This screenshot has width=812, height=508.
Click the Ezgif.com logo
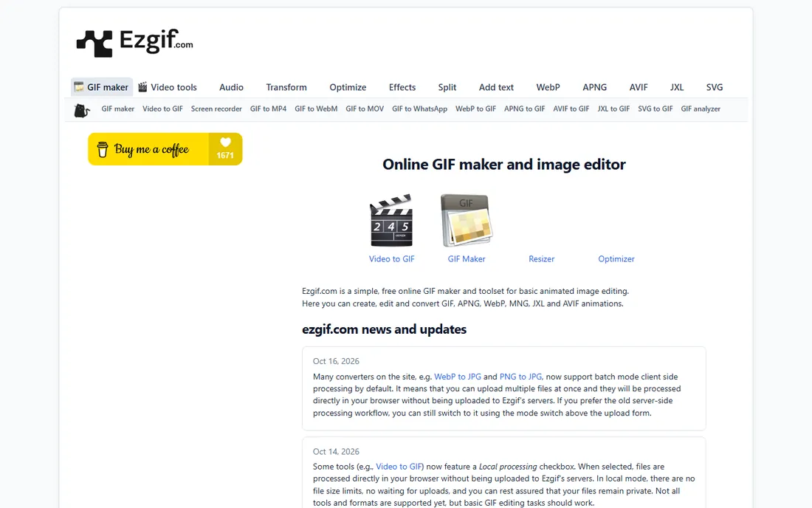pyautogui.click(x=134, y=43)
